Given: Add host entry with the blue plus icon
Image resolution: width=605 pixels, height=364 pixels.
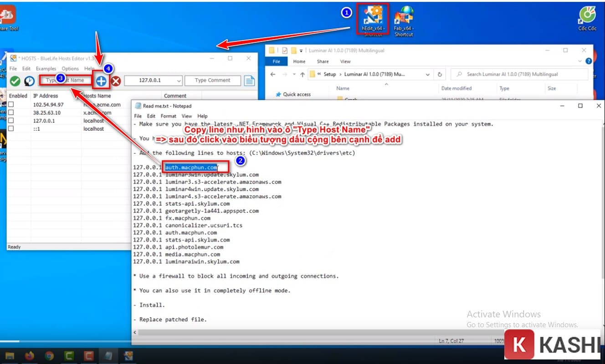Looking at the screenshot, I should 101,81.
